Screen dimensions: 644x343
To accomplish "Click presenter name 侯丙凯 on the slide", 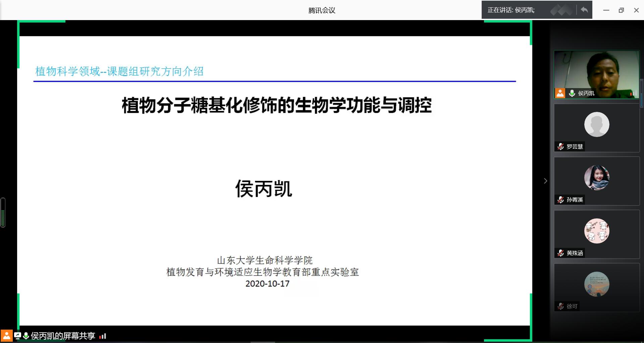I will point(264,189).
